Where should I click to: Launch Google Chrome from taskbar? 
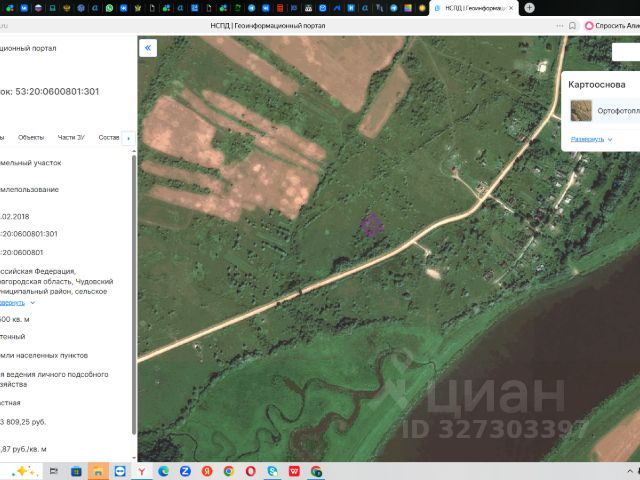229,471
